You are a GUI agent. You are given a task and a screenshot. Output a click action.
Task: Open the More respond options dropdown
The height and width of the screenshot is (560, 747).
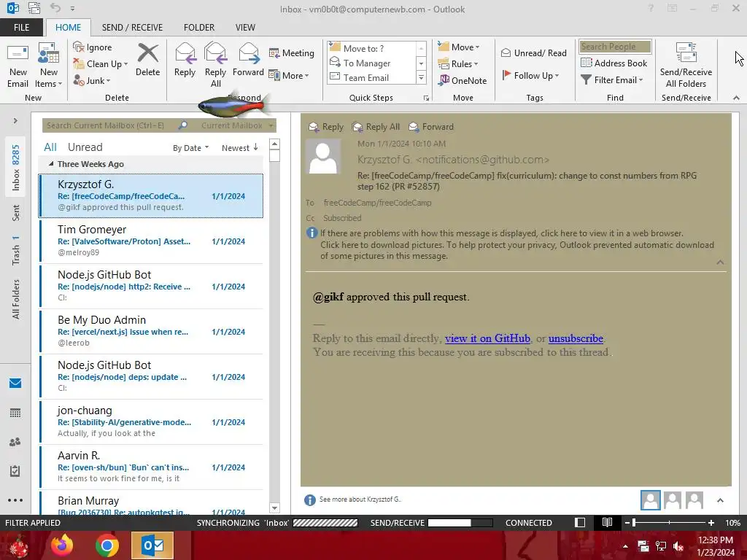pyautogui.click(x=289, y=75)
